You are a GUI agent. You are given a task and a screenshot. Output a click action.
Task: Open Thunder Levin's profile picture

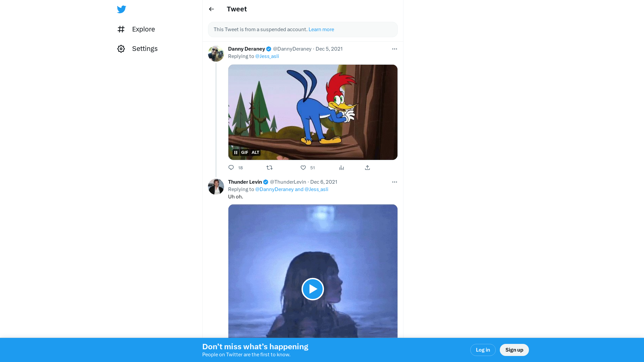(216, 187)
